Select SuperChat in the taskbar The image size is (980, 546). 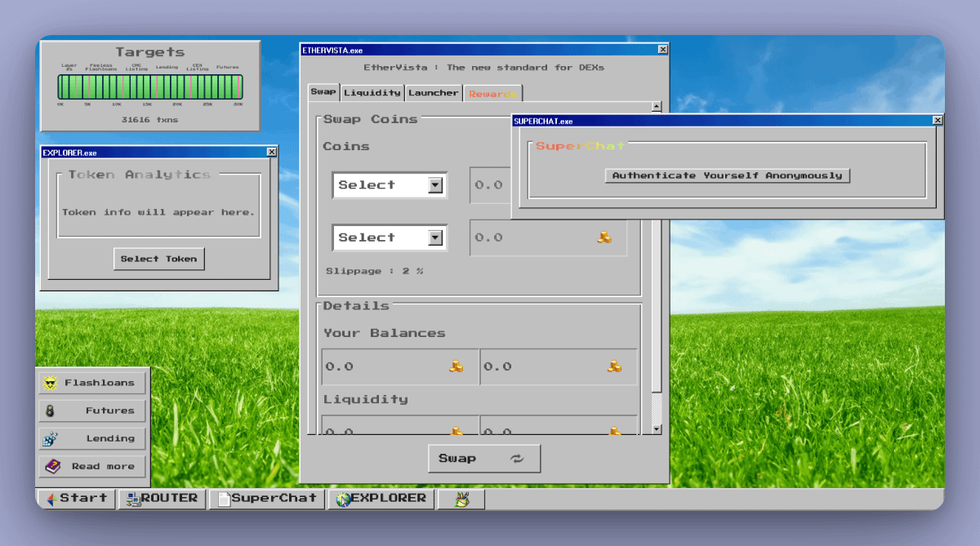click(x=267, y=499)
